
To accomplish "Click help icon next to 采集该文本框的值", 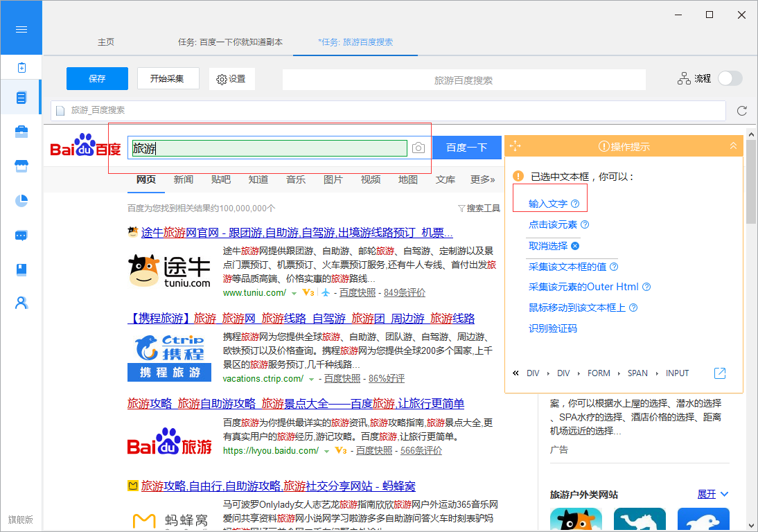I will tap(613, 267).
